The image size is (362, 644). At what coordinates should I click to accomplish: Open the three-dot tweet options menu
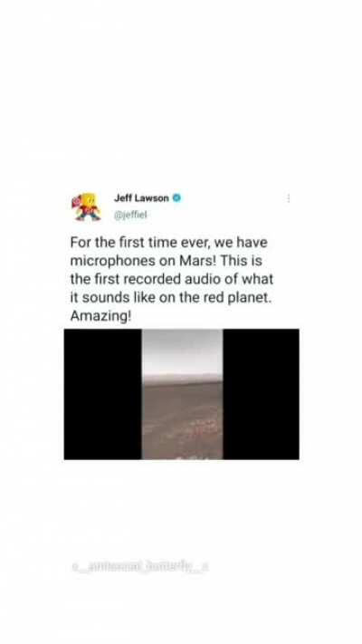(289, 198)
